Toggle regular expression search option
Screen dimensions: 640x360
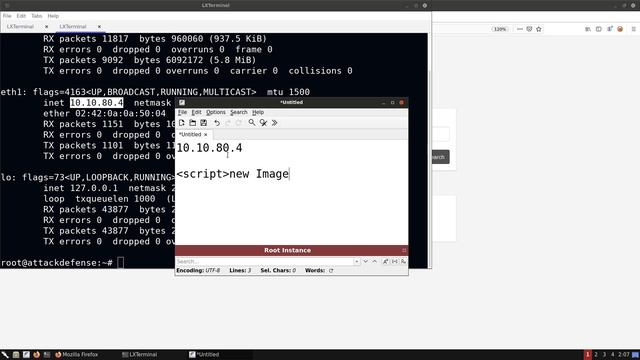(x=403, y=261)
